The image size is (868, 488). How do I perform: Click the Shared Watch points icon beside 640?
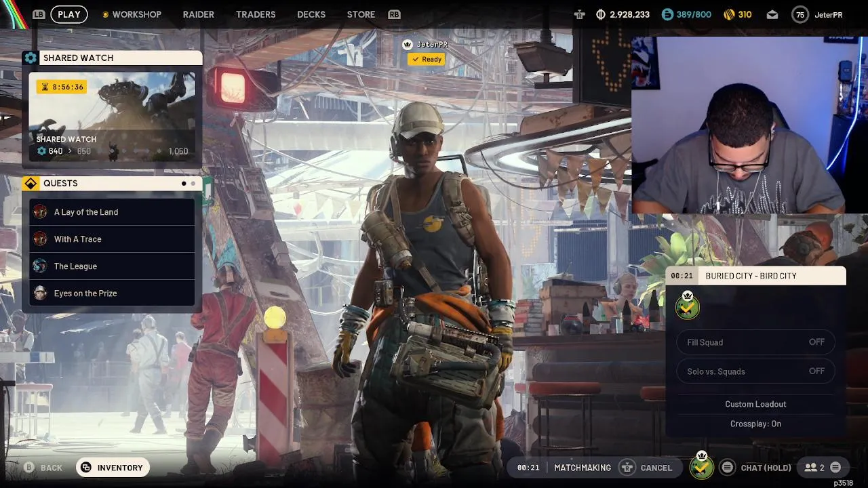[x=41, y=151]
